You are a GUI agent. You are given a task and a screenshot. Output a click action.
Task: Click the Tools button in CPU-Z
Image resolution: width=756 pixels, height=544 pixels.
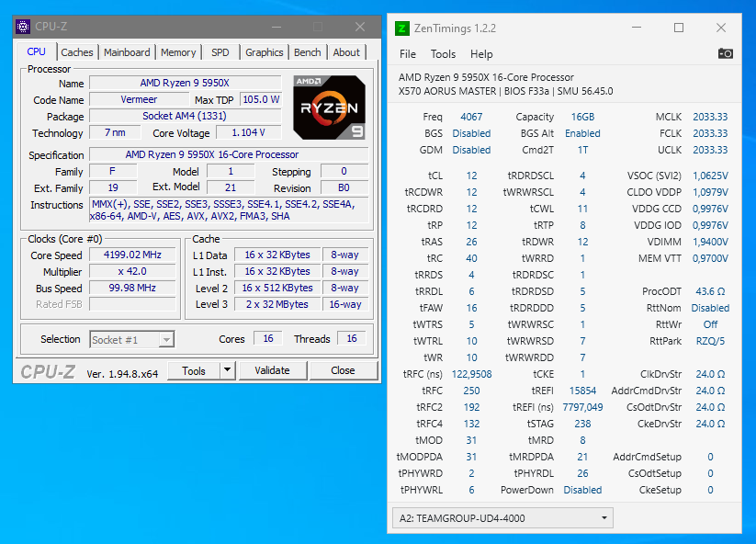pyautogui.click(x=193, y=371)
